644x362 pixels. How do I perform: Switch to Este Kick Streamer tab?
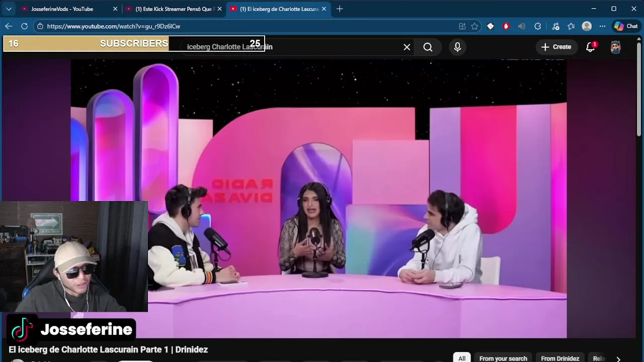point(174,9)
